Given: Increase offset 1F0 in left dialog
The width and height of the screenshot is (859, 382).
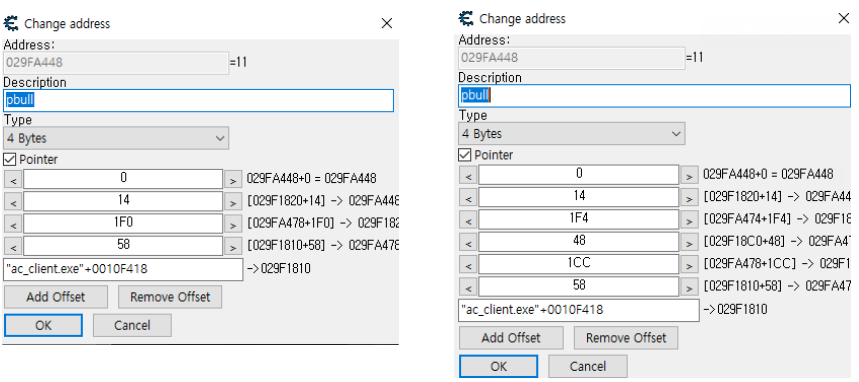Looking at the screenshot, I should pos(233,224).
